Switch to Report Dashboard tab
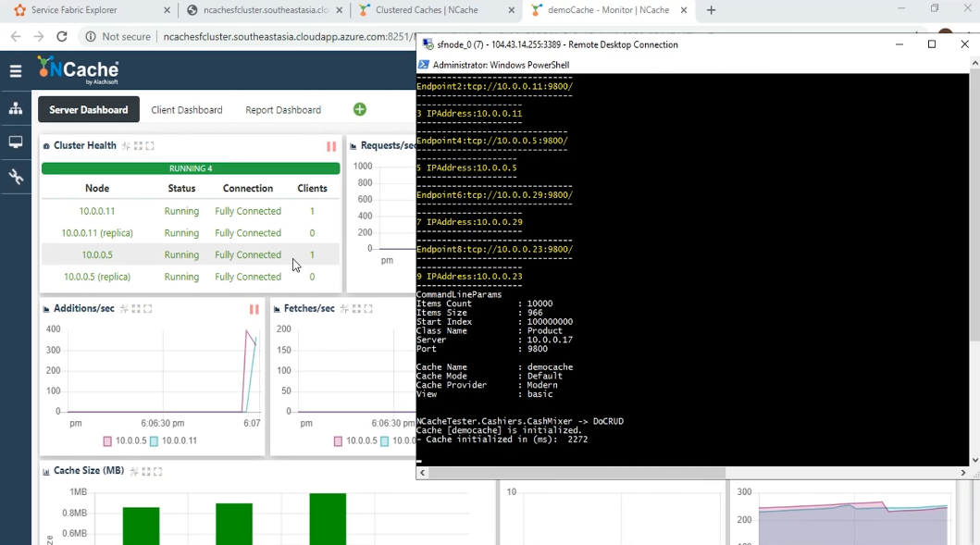This screenshot has height=545, width=980. click(x=283, y=110)
